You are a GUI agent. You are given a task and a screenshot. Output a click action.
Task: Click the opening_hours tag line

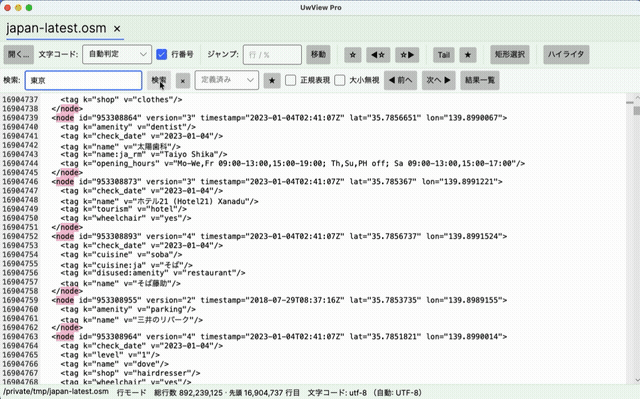(x=293, y=163)
